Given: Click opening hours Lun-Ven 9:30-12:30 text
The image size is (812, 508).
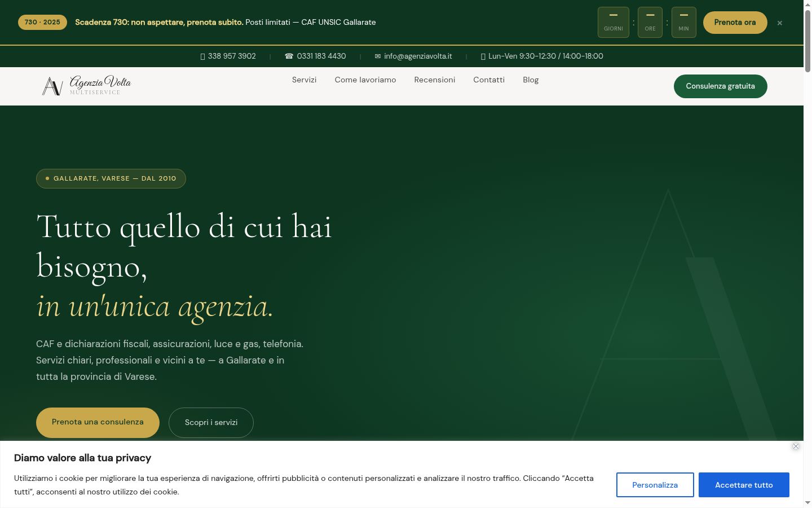Looking at the screenshot, I should point(546,56).
